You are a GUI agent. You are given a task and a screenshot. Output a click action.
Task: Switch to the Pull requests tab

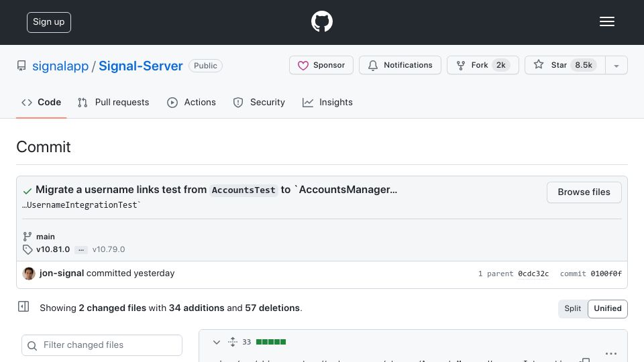point(113,102)
